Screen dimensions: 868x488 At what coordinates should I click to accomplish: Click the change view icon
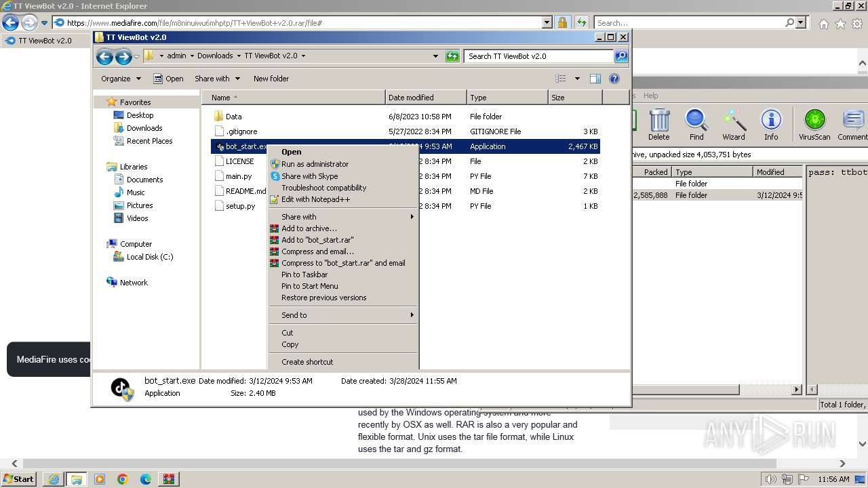tap(560, 79)
